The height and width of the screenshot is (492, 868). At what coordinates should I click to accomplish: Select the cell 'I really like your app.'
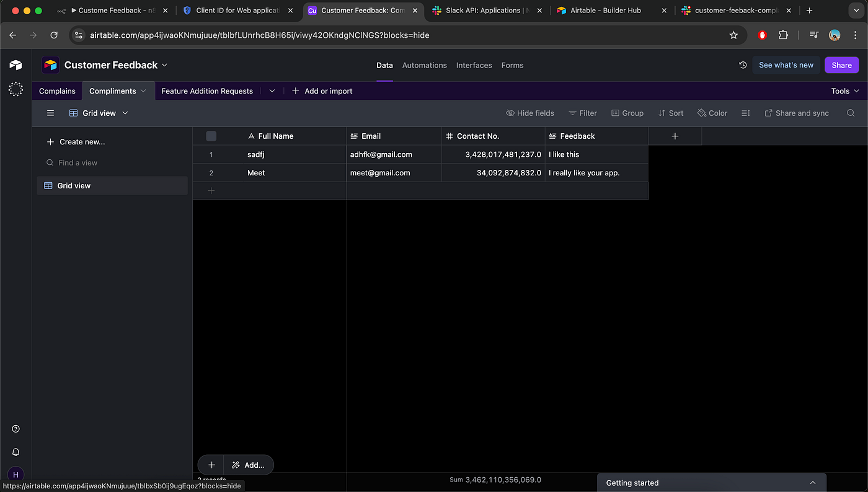tap(597, 173)
